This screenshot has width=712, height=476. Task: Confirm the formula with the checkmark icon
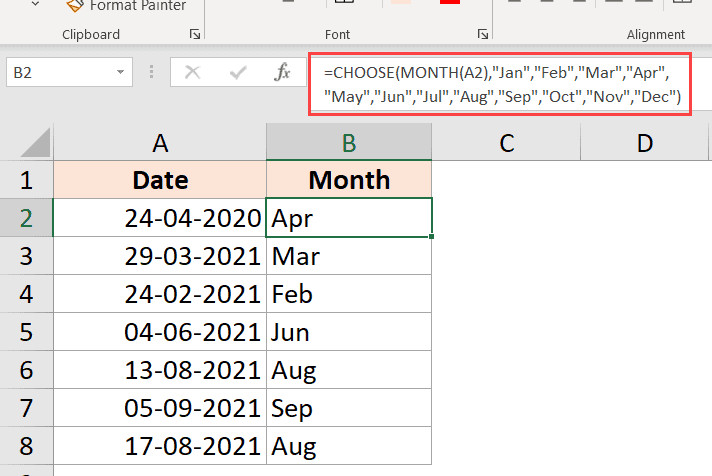238,72
